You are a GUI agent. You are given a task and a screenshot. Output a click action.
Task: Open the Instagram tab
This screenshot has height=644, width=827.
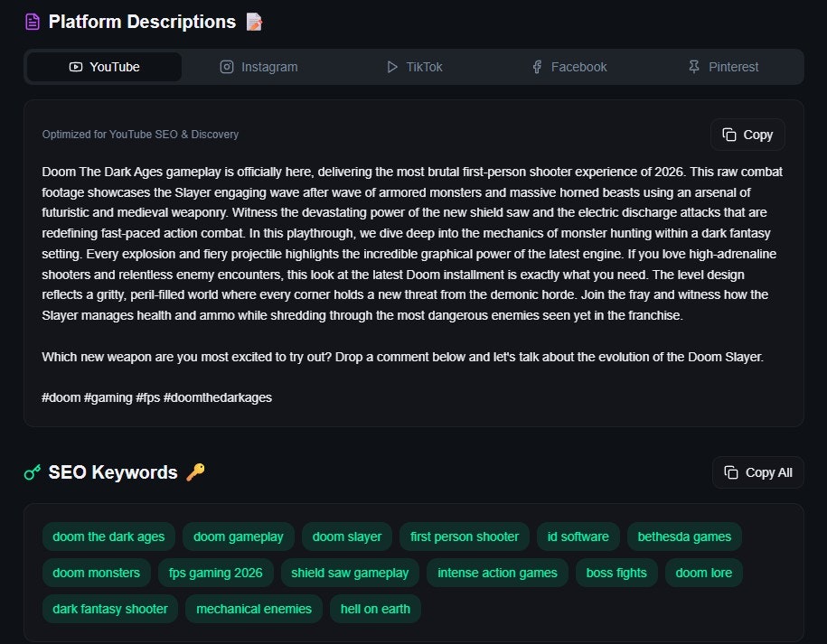click(x=258, y=67)
